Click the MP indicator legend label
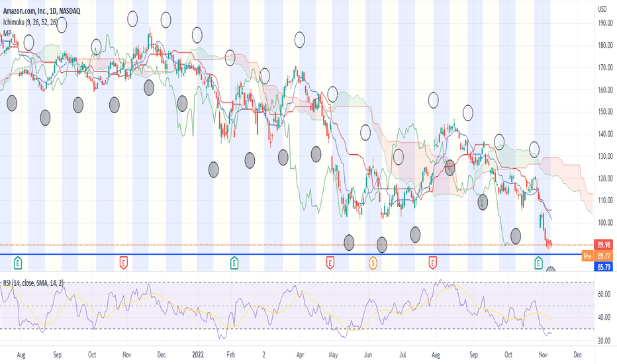617x364 pixels. click(7, 34)
